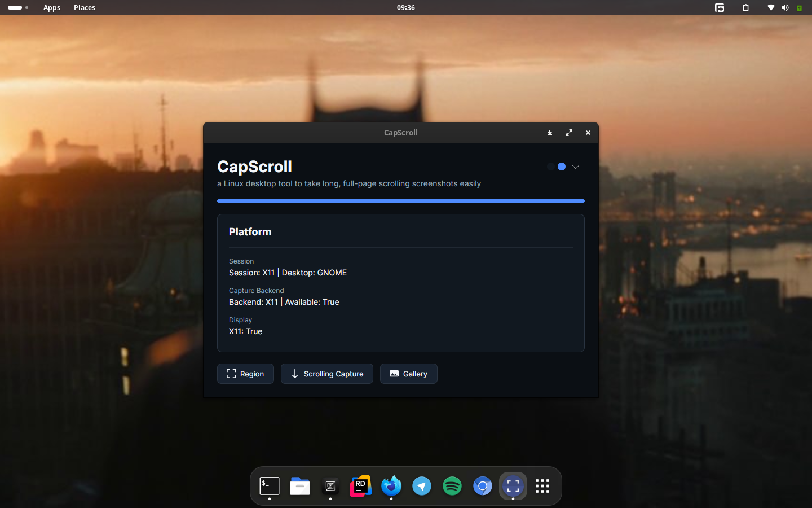812x508 pixels.
Task: Show all applications grid in the dock
Action: 542,486
